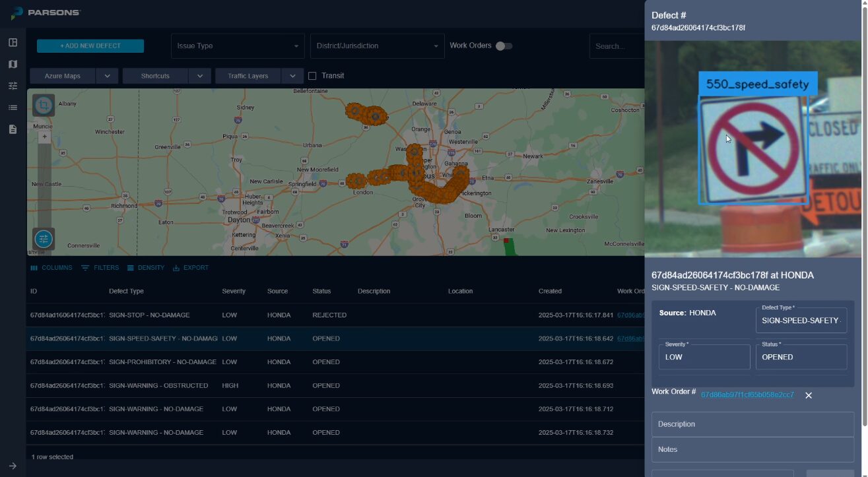Expand the Traffic Layers dropdown arrow
The height and width of the screenshot is (477, 868).
coord(292,76)
